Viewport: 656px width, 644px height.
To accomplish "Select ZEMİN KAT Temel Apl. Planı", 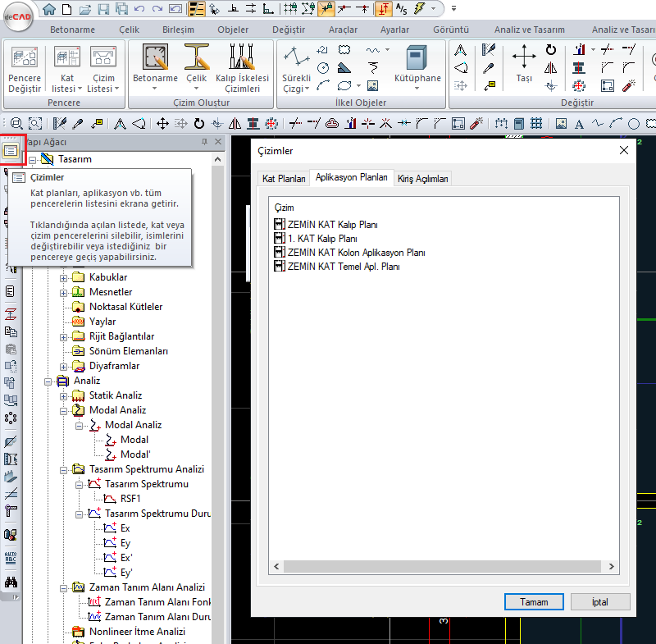I will pyautogui.click(x=337, y=266).
